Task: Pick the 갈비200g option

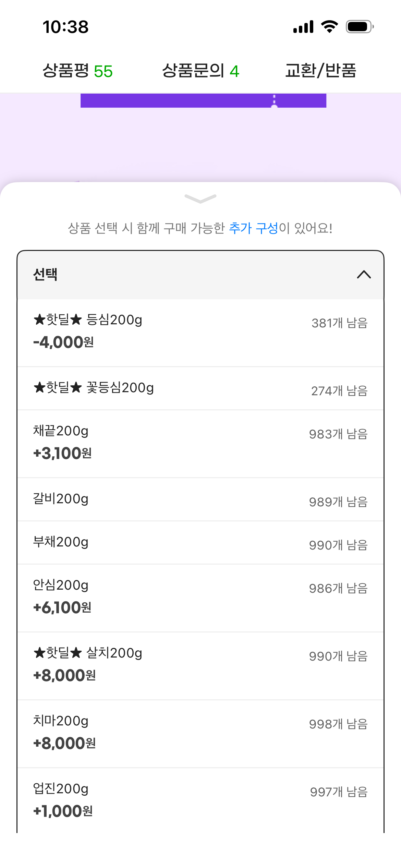Action: point(200,499)
